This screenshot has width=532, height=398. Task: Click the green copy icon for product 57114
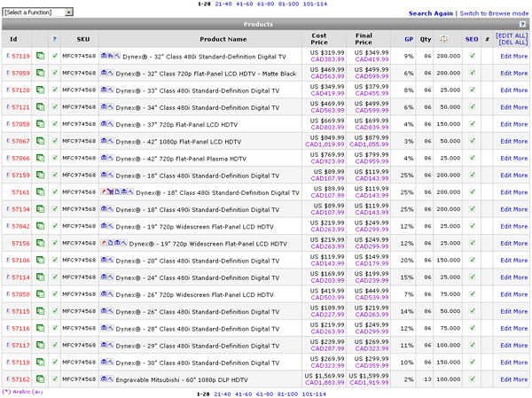tap(40, 277)
